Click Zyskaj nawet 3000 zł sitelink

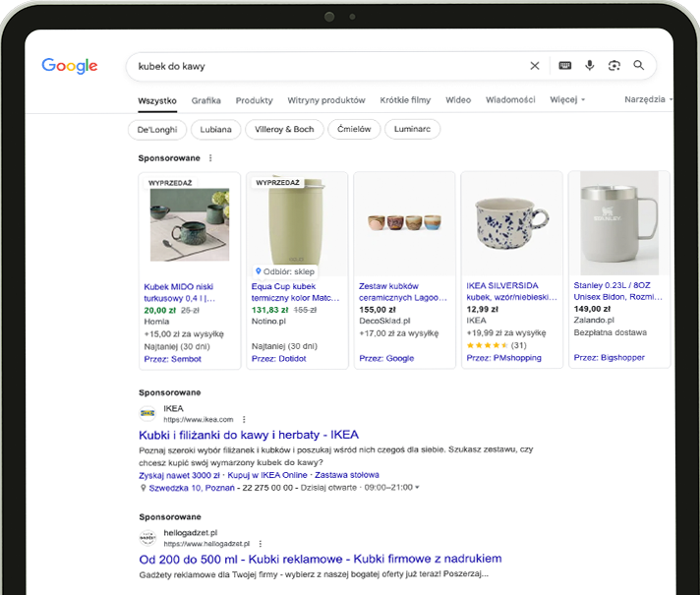[179, 475]
